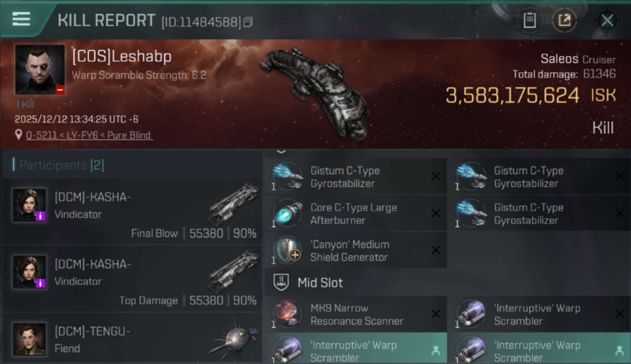
Task: Toggle the X beside Core C-Type Large Afterburner
Action: click(x=435, y=214)
